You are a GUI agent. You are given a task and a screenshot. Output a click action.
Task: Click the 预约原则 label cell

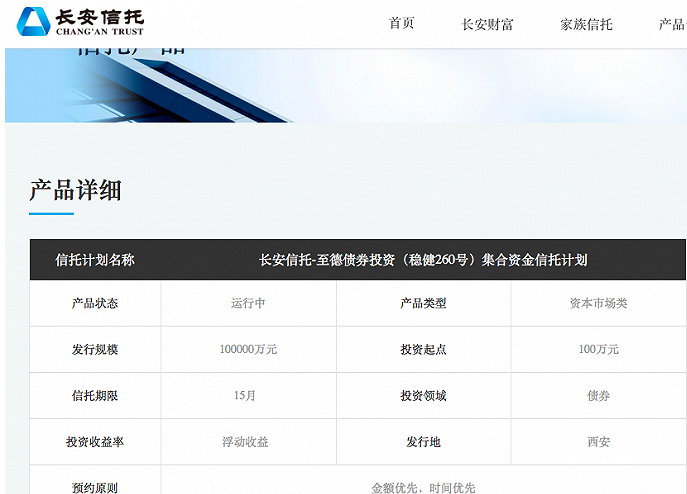tap(95, 481)
